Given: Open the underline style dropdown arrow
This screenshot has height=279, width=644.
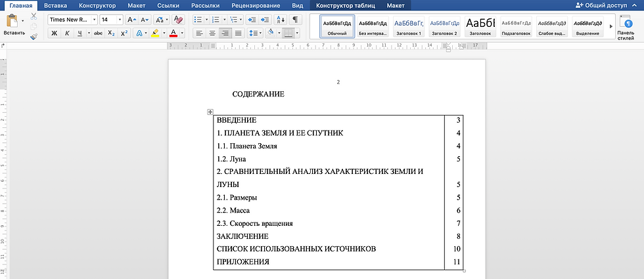Looking at the screenshot, I should pyautogui.click(x=88, y=33).
